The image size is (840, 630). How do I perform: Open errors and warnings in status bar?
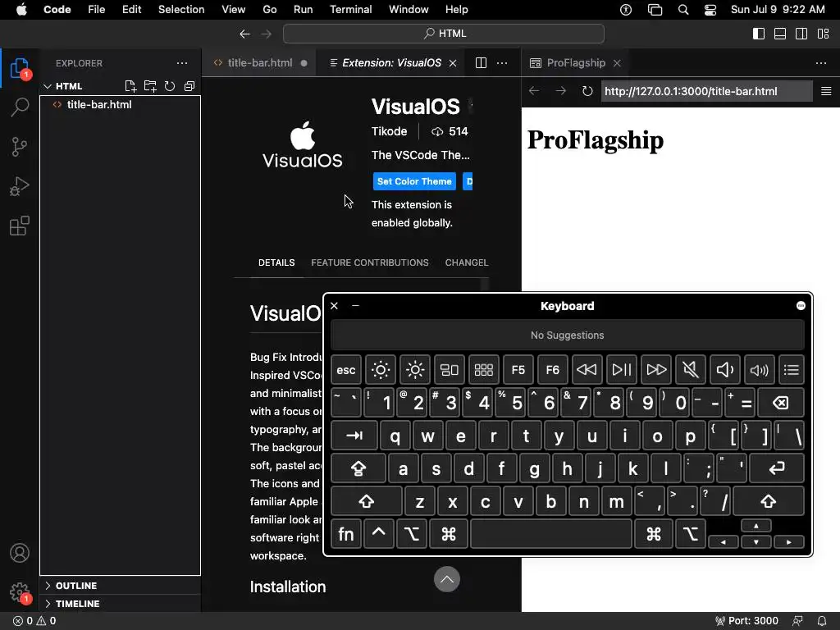34,621
